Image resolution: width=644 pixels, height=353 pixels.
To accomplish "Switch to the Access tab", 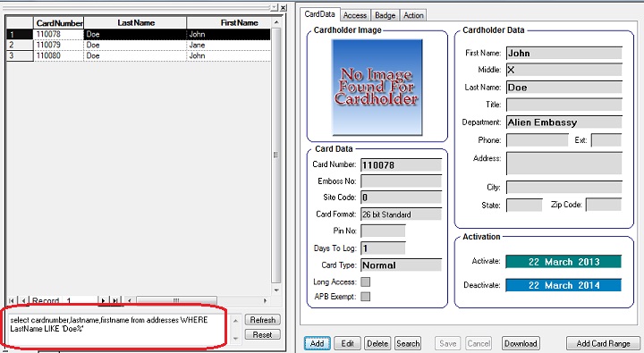I will (355, 15).
